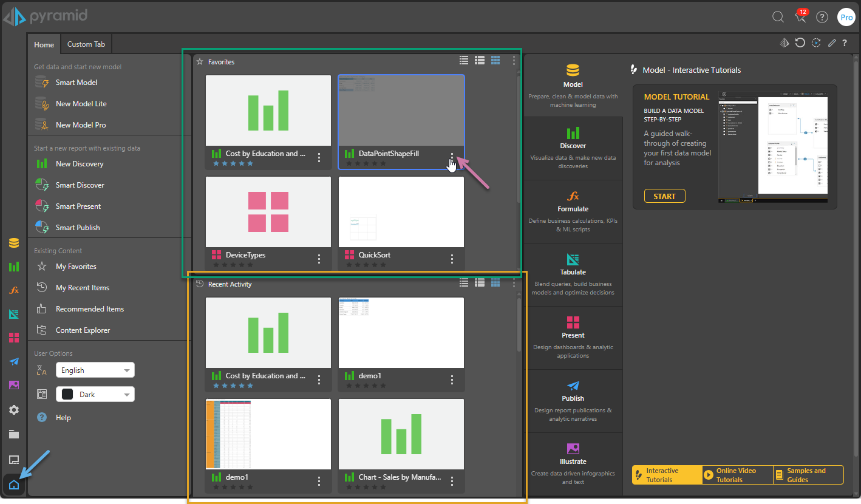This screenshot has height=504, width=861.
Task: Open the Illustrate image icon in sidebar
Action: click(x=14, y=385)
